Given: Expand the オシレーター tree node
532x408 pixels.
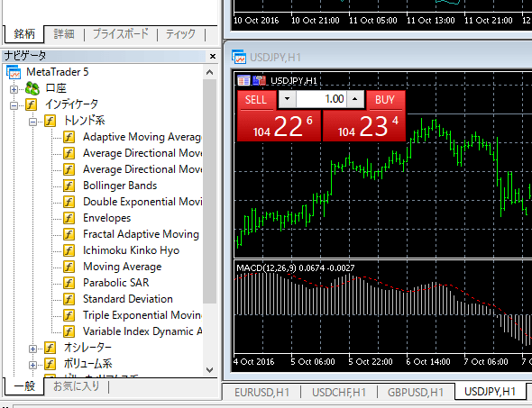Looking at the screenshot, I should click(x=32, y=349).
